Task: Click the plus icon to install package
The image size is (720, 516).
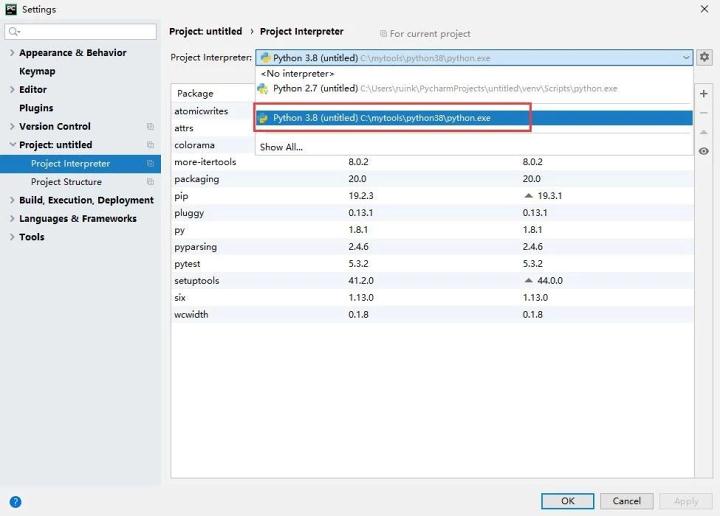Action: pyautogui.click(x=703, y=94)
